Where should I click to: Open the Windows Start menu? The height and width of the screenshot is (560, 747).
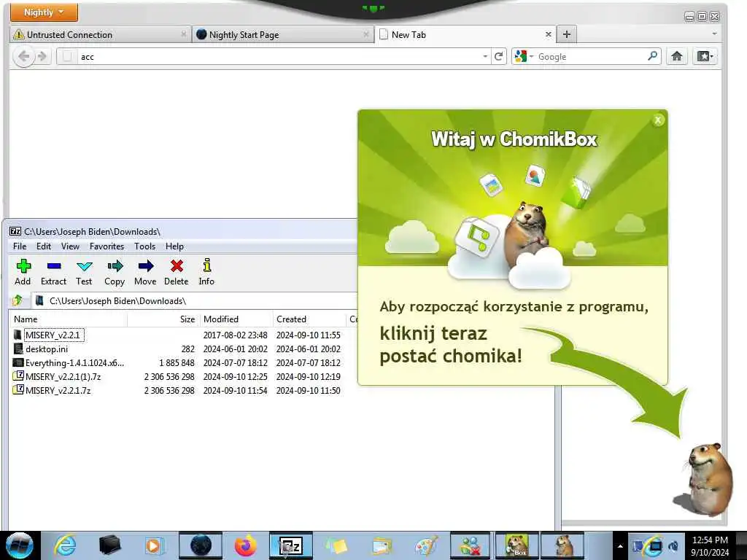click(19, 545)
